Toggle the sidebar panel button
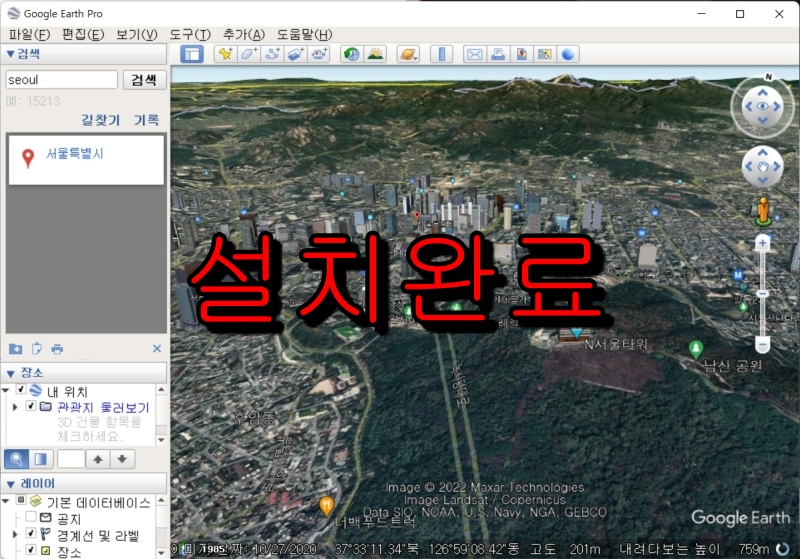 click(192, 54)
